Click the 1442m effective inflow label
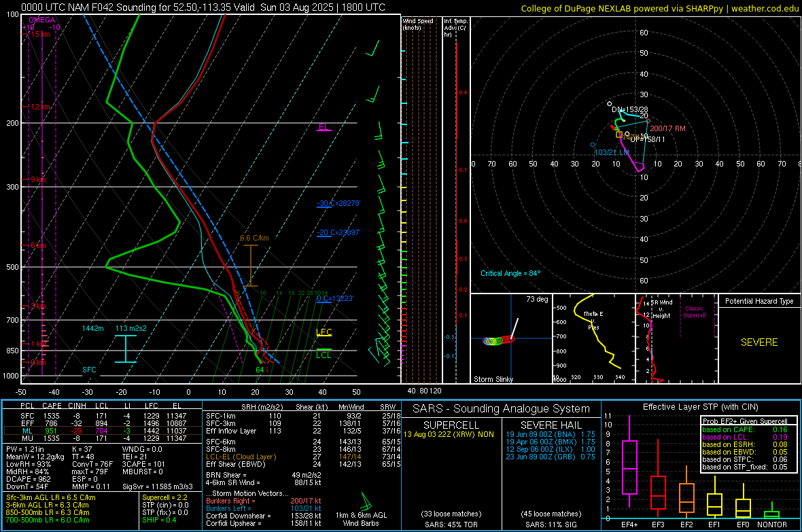802x532 pixels. coord(92,328)
